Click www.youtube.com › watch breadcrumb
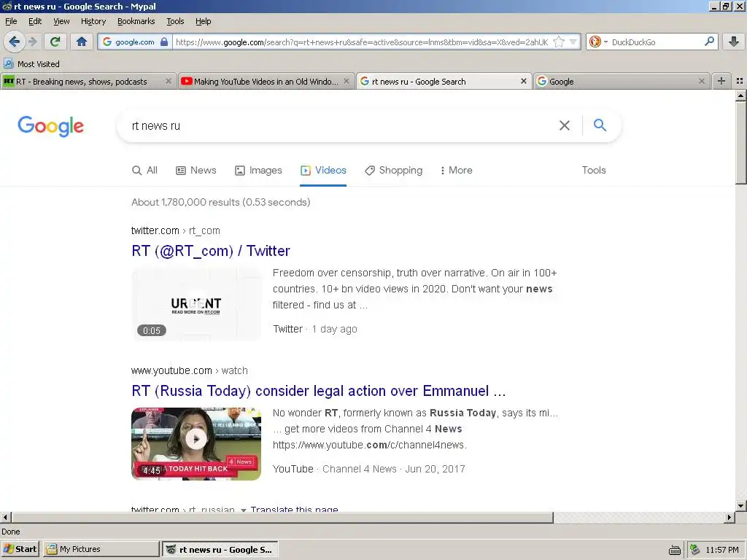The width and height of the screenshot is (747, 560). (x=189, y=371)
